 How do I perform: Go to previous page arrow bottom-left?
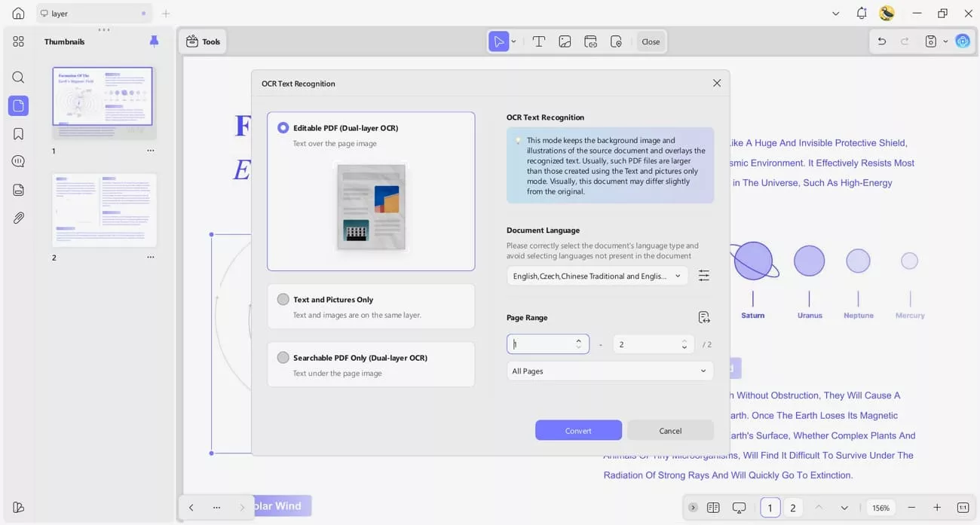[x=191, y=508]
